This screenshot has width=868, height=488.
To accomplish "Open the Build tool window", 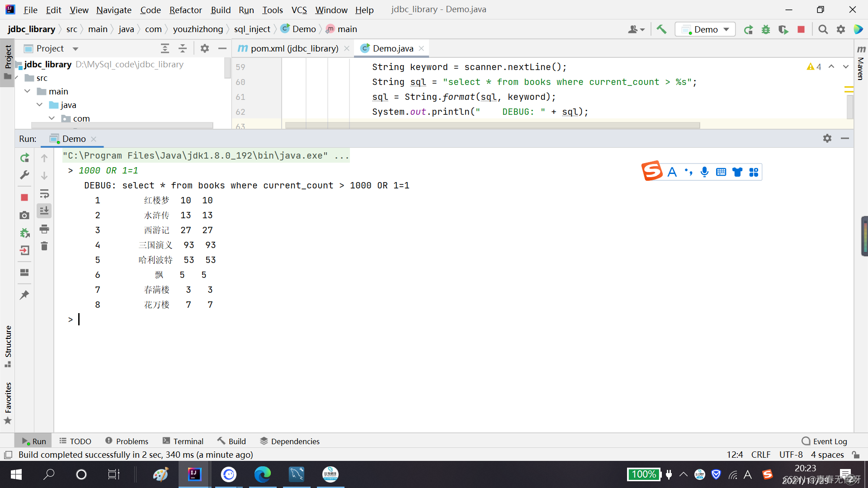I will click(231, 441).
